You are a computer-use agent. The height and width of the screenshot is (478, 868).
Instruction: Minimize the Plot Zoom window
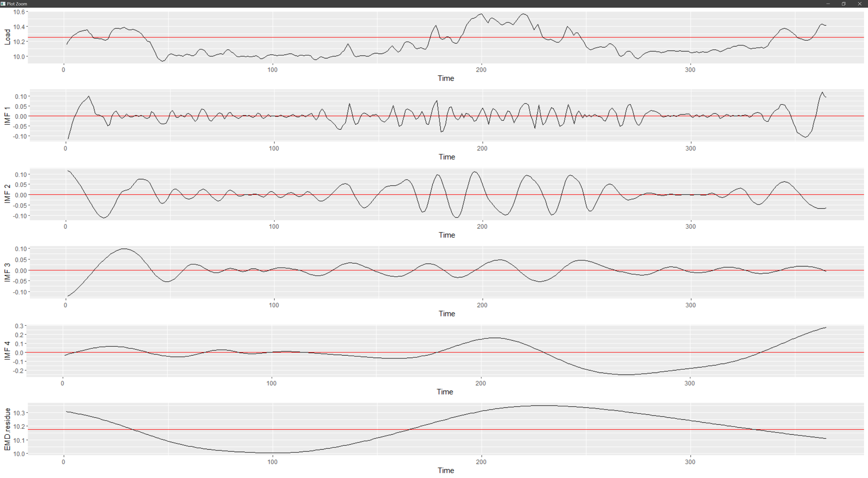(x=828, y=4)
